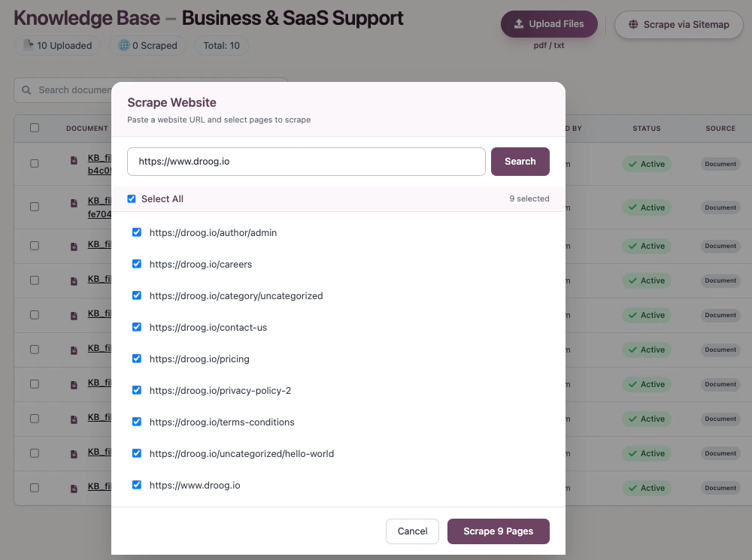
Task: Toggle the Select All checkbox
Action: (132, 198)
